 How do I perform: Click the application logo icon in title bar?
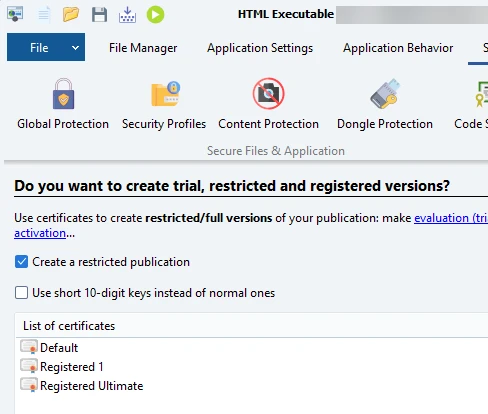click(15, 14)
